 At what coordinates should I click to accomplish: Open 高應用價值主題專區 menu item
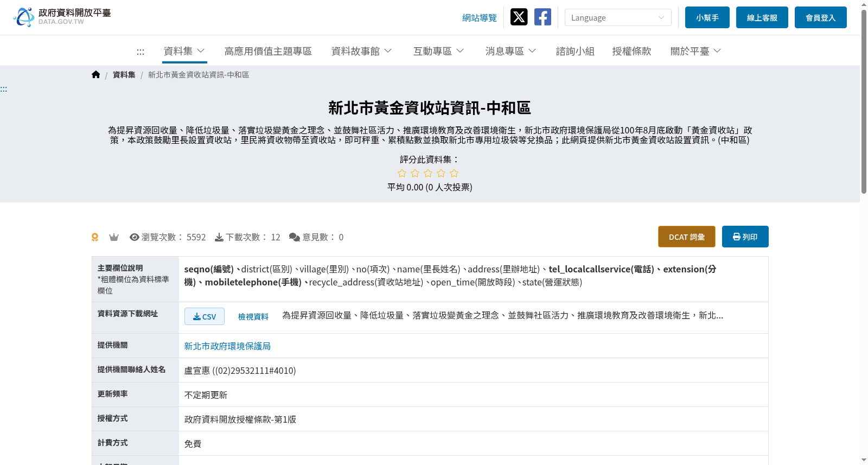click(268, 51)
